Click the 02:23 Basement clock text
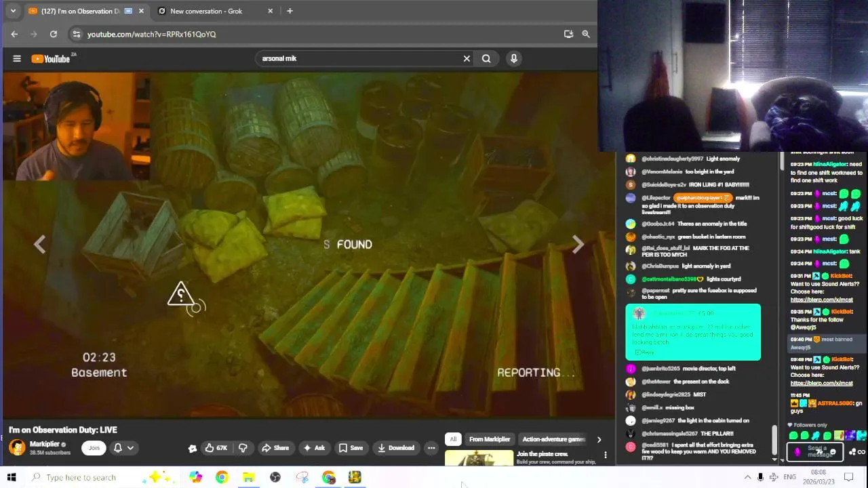 [99, 365]
